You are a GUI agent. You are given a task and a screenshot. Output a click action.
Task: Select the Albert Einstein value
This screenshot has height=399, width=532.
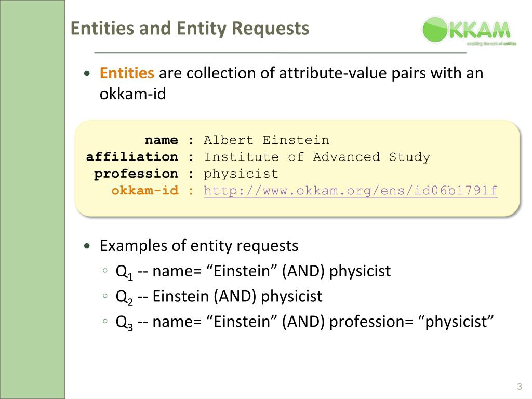click(x=267, y=140)
